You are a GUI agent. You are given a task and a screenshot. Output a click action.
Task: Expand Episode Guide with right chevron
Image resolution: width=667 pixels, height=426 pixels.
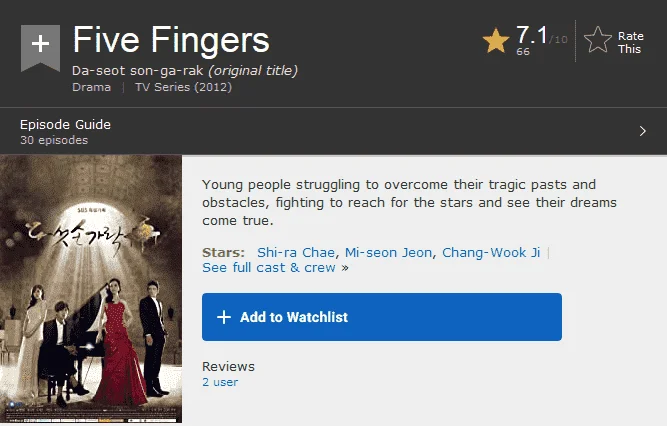click(x=642, y=131)
